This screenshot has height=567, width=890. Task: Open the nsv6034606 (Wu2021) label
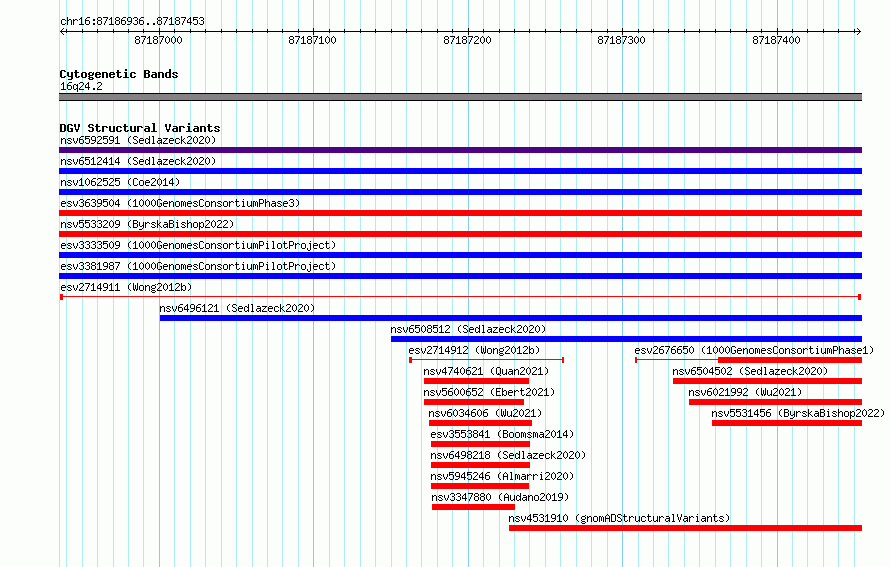tap(485, 413)
